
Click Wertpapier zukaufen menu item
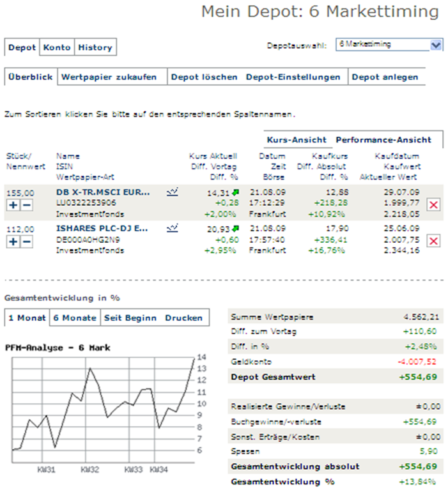click(x=109, y=77)
